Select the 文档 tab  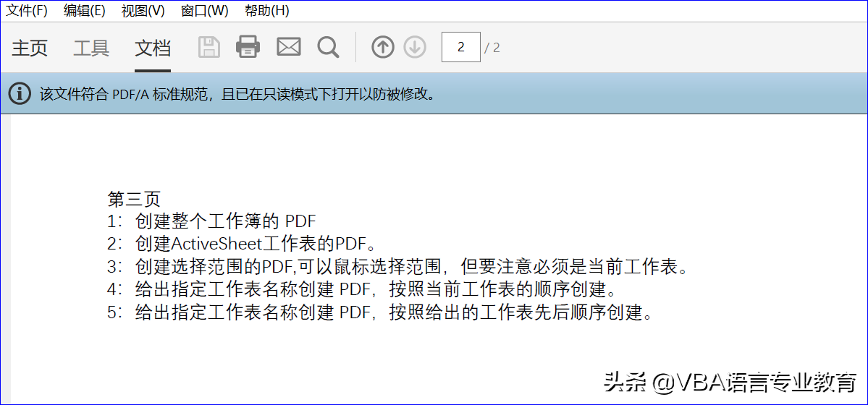pos(153,48)
